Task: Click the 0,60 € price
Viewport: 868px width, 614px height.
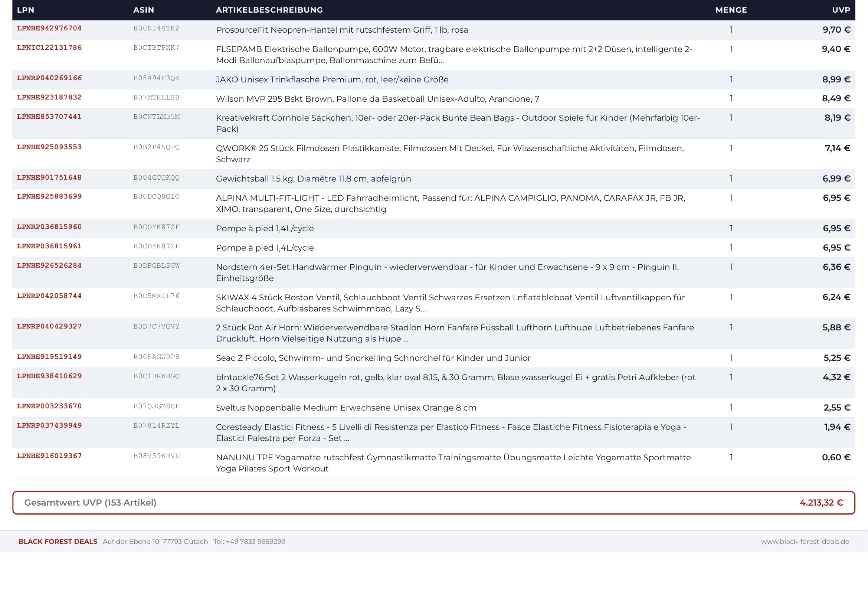Action: (836, 457)
